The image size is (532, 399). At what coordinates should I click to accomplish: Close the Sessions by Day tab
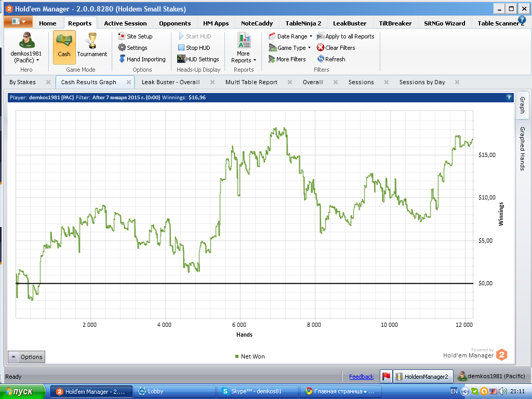tap(457, 82)
